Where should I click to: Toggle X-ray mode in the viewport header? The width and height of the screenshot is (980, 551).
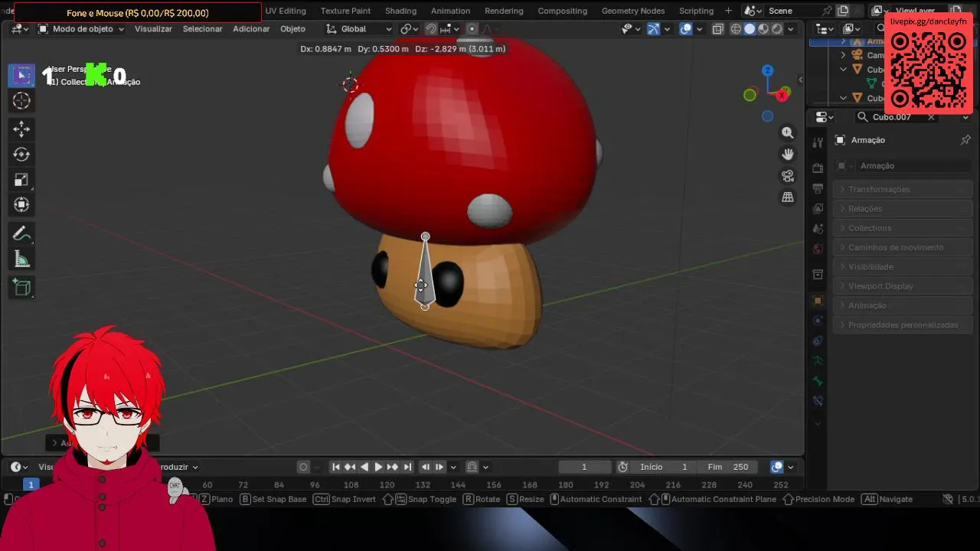click(x=718, y=29)
